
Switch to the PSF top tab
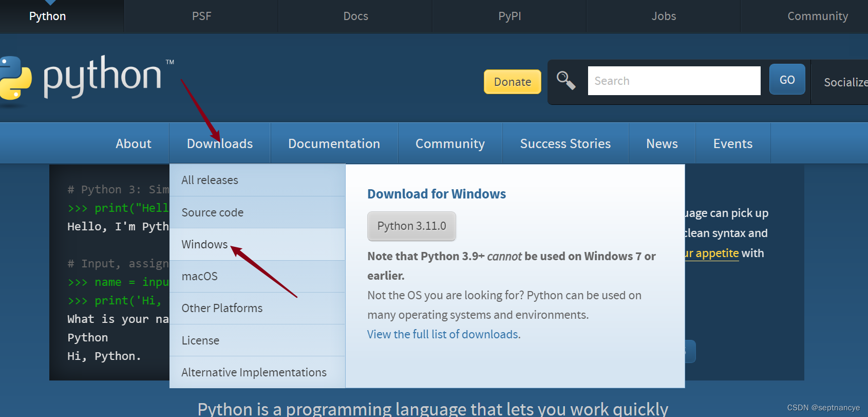point(201,16)
